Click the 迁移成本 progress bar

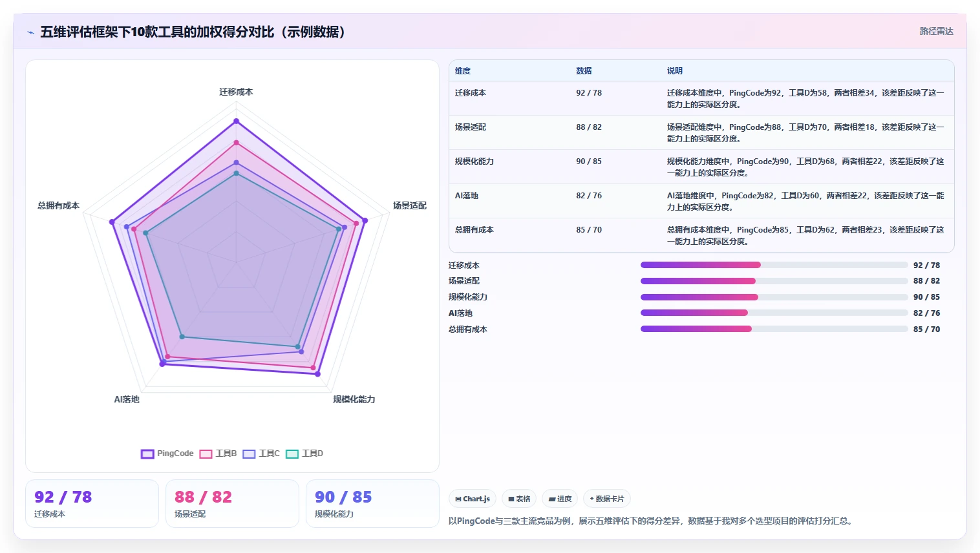point(774,265)
